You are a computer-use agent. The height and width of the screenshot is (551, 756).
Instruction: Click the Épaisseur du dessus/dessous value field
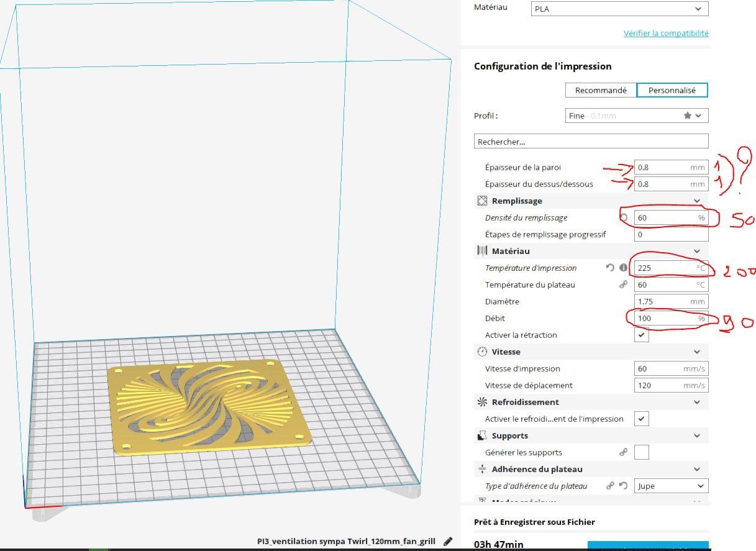[x=672, y=184]
